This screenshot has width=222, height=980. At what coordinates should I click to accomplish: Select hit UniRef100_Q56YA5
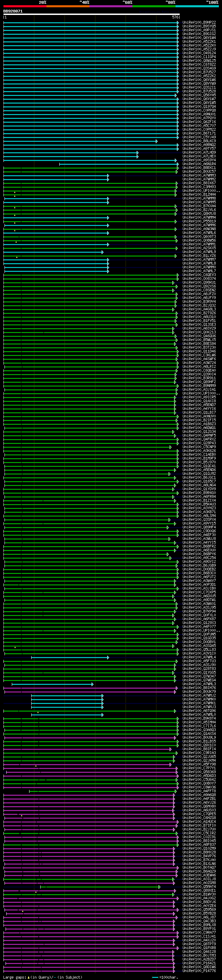click(199, 95)
